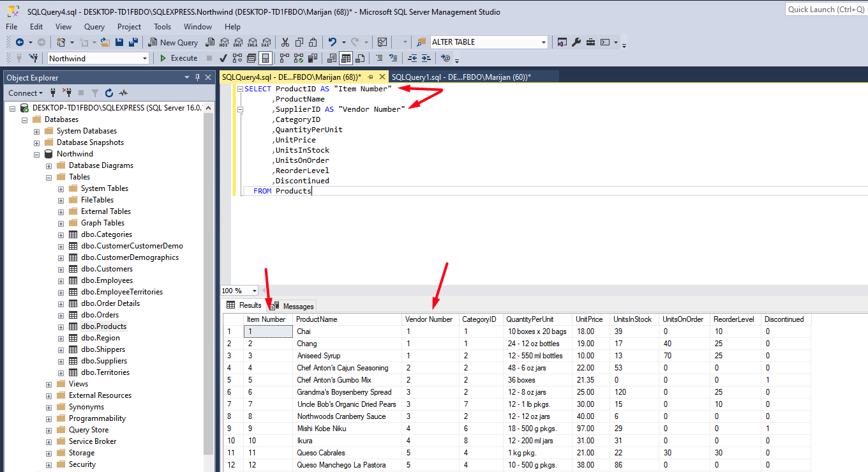Click the Execute button

tap(179, 58)
